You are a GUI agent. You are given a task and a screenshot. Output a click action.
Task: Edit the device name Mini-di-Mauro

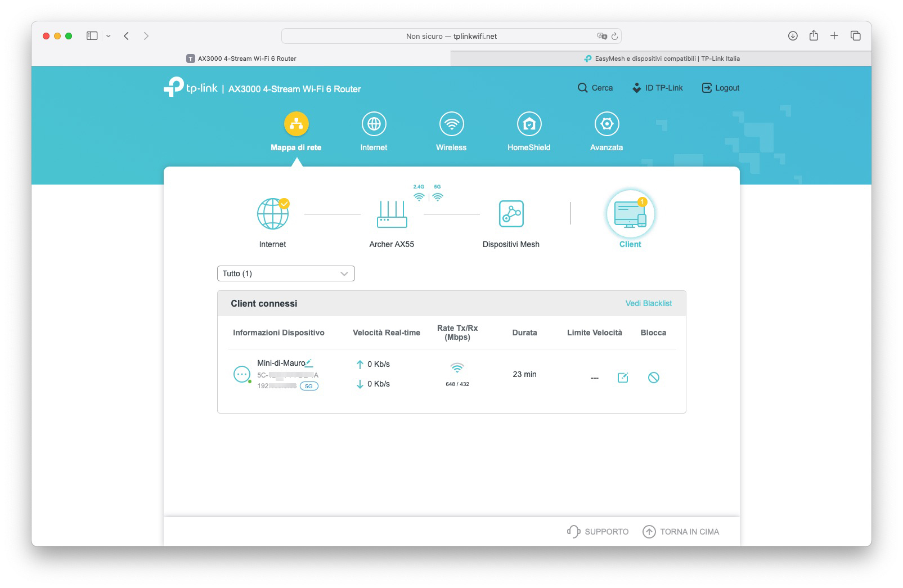coord(309,363)
